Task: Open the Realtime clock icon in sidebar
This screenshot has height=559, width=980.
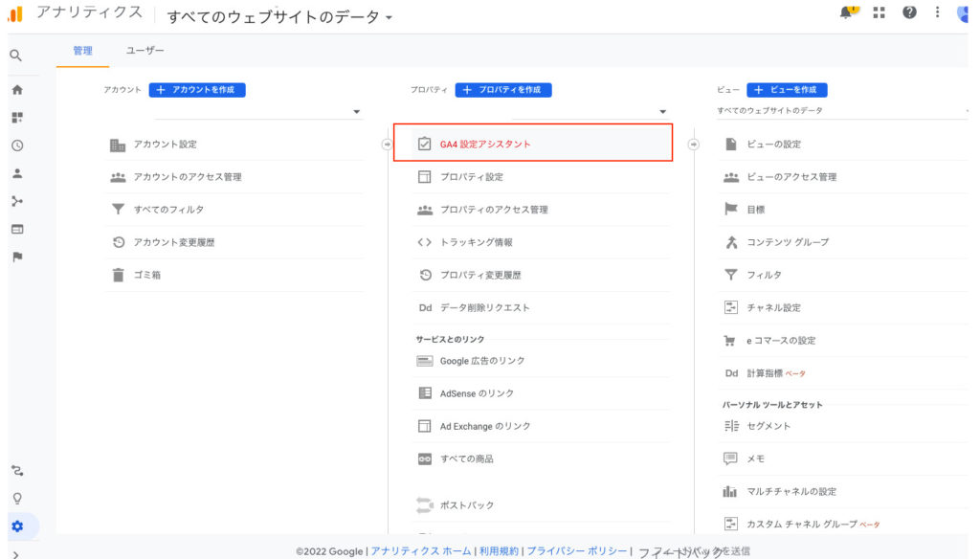Action: tap(16, 145)
